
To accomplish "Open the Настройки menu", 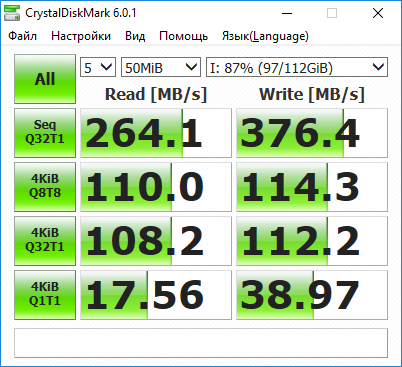I will pyautogui.click(x=81, y=36).
